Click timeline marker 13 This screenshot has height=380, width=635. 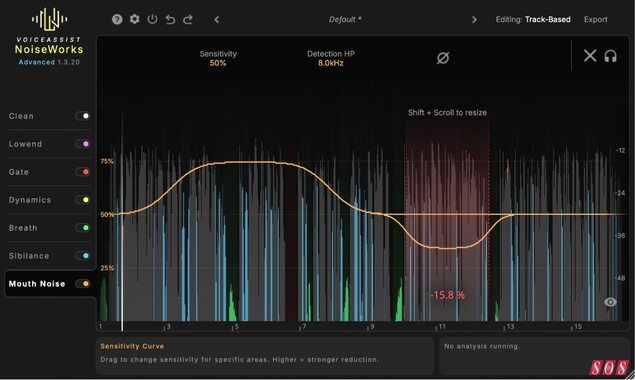pyautogui.click(x=510, y=327)
